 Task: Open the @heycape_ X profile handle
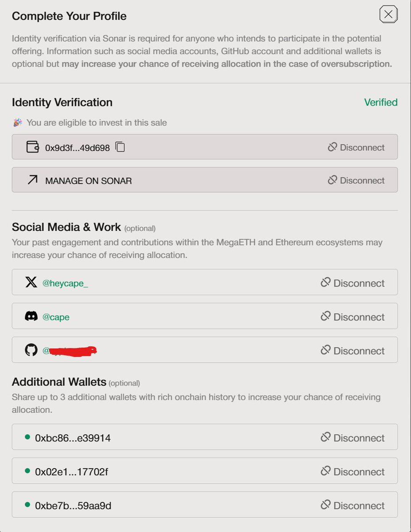pos(65,283)
